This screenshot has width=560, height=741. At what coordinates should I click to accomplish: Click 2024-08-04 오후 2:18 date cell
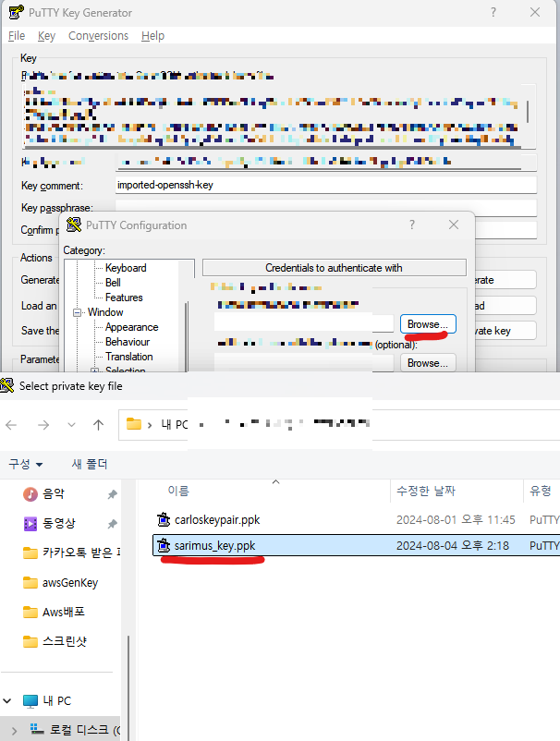(453, 546)
